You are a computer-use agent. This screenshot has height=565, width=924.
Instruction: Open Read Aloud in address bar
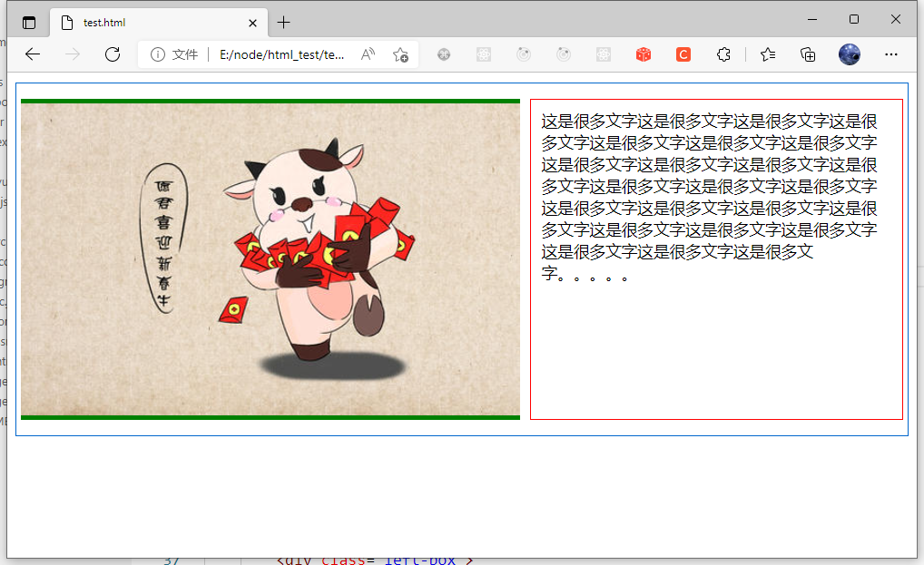(x=368, y=54)
